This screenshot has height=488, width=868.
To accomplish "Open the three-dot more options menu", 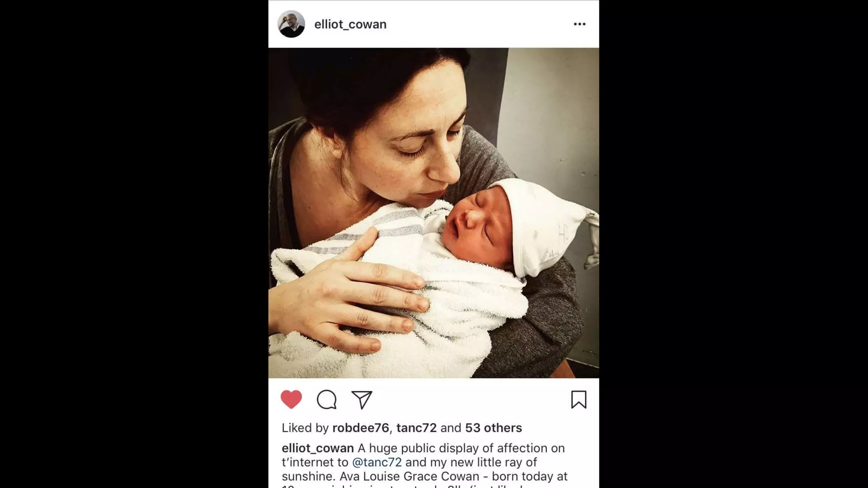I will point(579,24).
